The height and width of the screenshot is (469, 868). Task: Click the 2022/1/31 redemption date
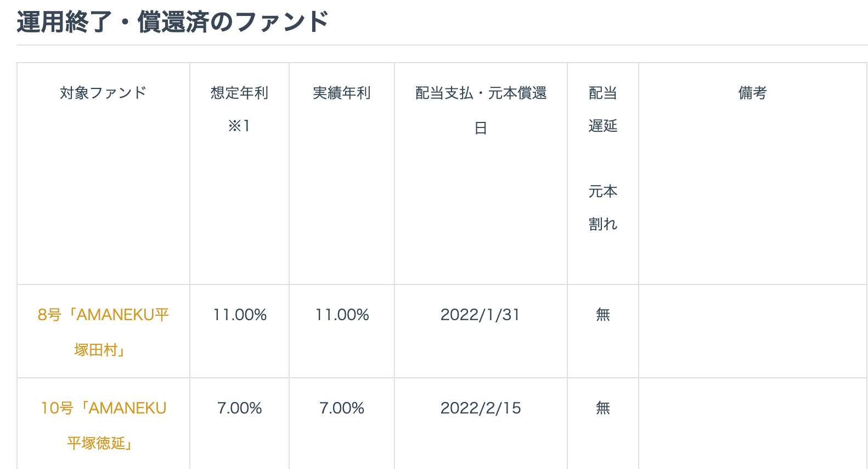[x=480, y=315]
